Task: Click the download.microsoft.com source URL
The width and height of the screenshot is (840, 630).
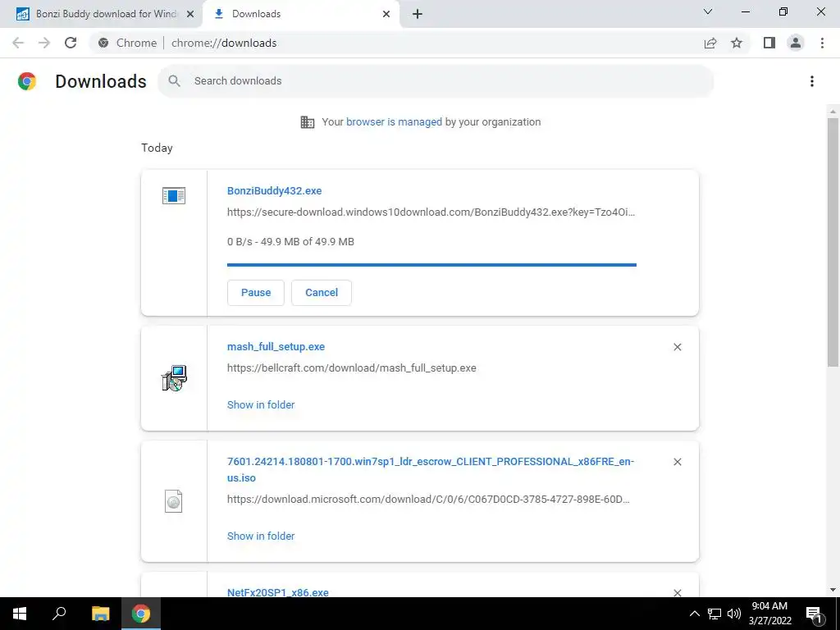Action: pyautogui.click(x=428, y=500)
